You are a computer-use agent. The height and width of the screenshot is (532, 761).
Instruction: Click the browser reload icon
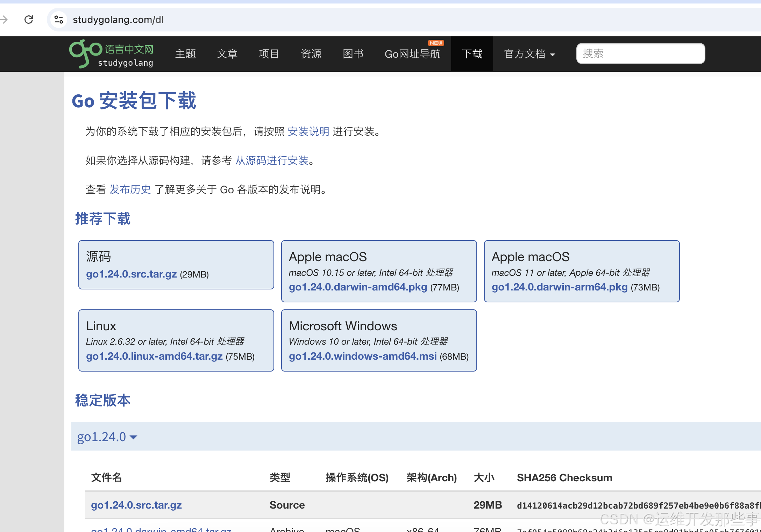point(29,20)
